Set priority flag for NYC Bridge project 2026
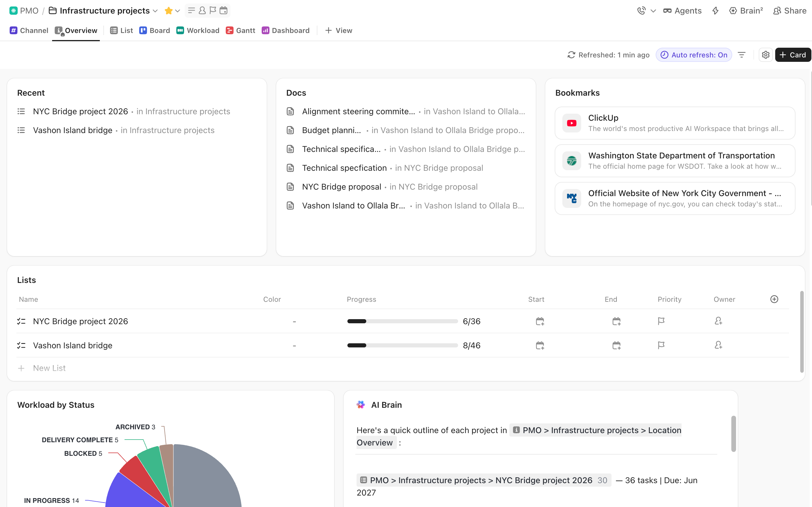Screen dimensions: 812x507 point(661,321)
